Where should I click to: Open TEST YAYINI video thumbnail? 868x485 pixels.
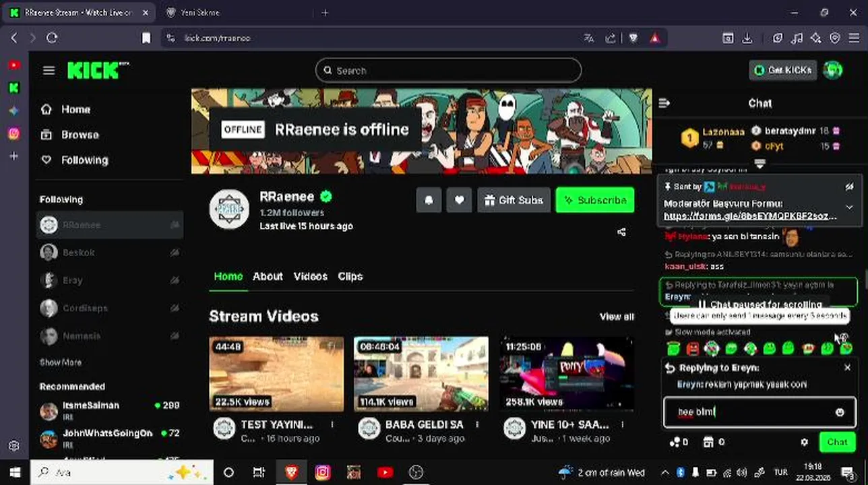(276, 374)
